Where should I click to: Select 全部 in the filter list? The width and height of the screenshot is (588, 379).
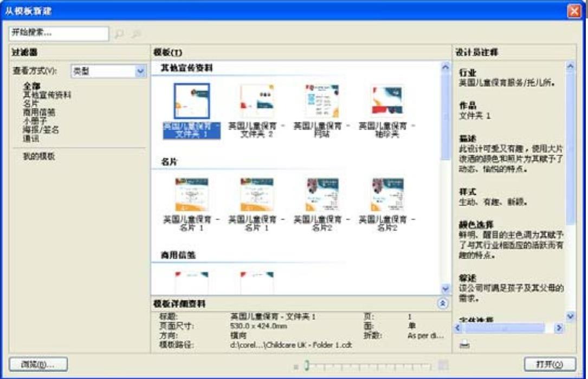click(x=31, y=86)
